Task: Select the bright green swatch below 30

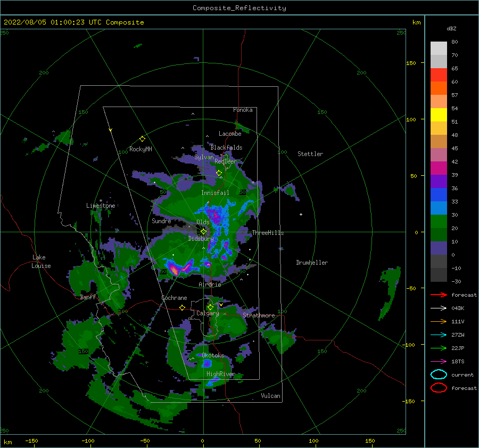Action: [x=439, y=221]
